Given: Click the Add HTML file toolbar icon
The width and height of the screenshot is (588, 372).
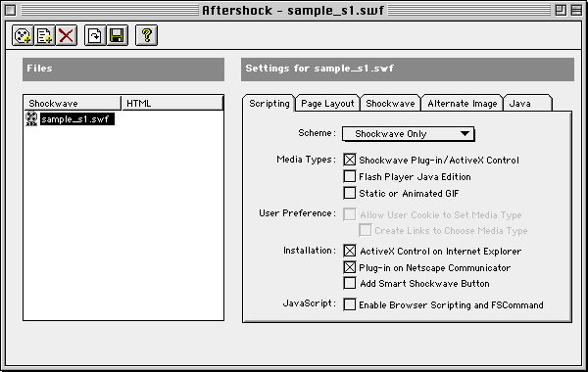Looking at the screenshot, I should click(44, 35).
